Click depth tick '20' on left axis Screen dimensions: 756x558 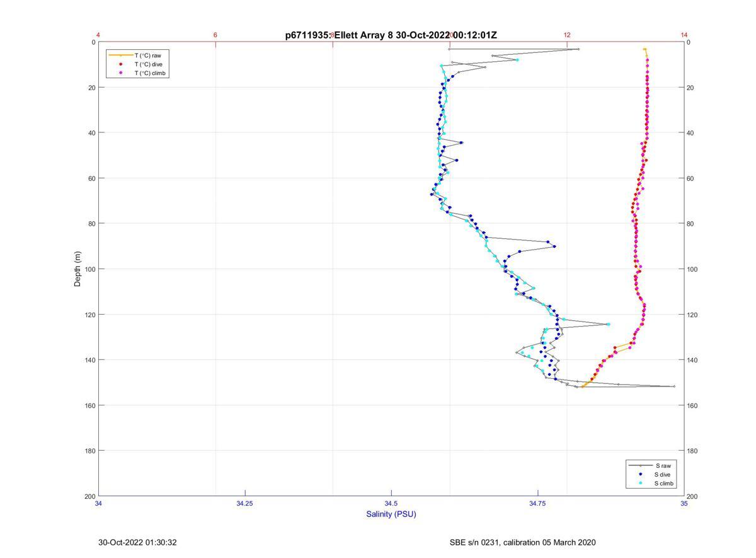tap(91, 88)
